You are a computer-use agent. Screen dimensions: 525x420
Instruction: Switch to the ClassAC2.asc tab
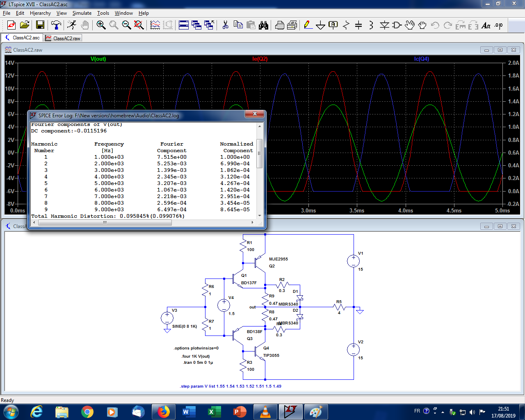coord(22,38)
